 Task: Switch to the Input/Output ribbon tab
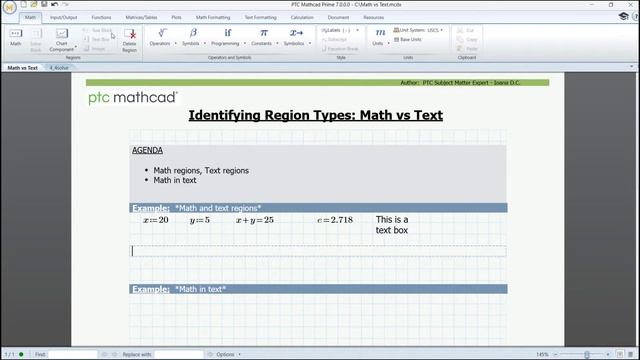pos(64,18)
